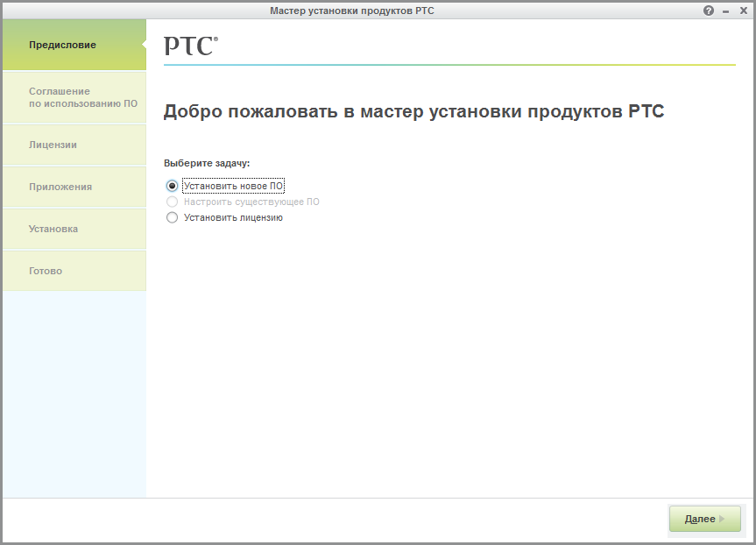Jump to the 'Установка' step
This screenshot has width=756, height=545.
coord(74,229)
